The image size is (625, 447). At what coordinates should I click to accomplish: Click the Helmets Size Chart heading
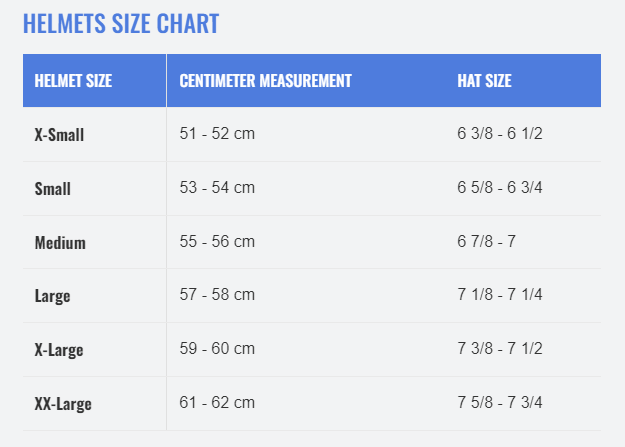tap(121, 24)
